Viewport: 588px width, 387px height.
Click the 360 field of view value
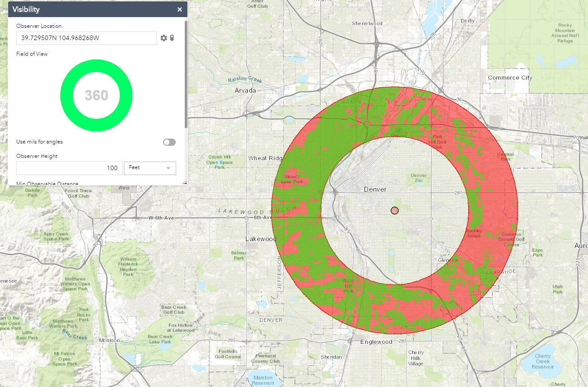tap(96, 95)
